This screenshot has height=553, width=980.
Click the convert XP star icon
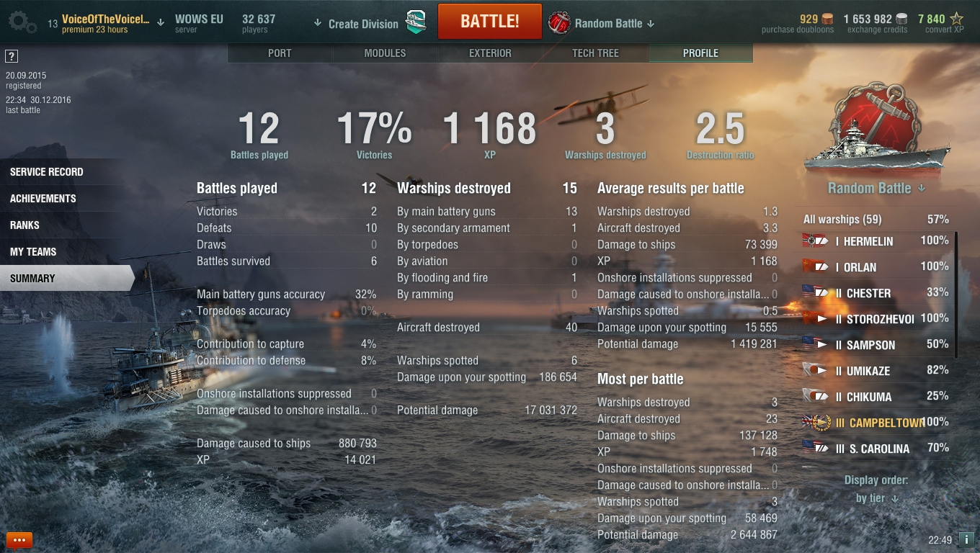pyautogui.click(x=956, y=19)
